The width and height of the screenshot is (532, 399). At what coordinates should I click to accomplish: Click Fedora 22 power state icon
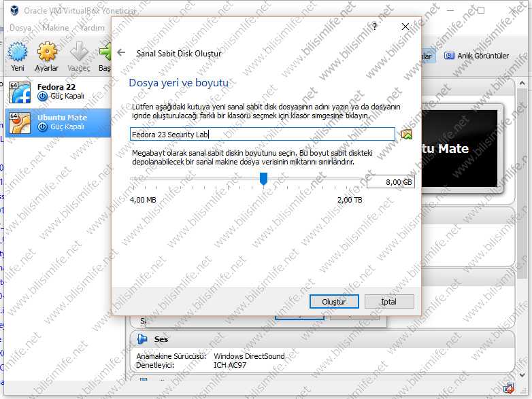coord(42,97)
